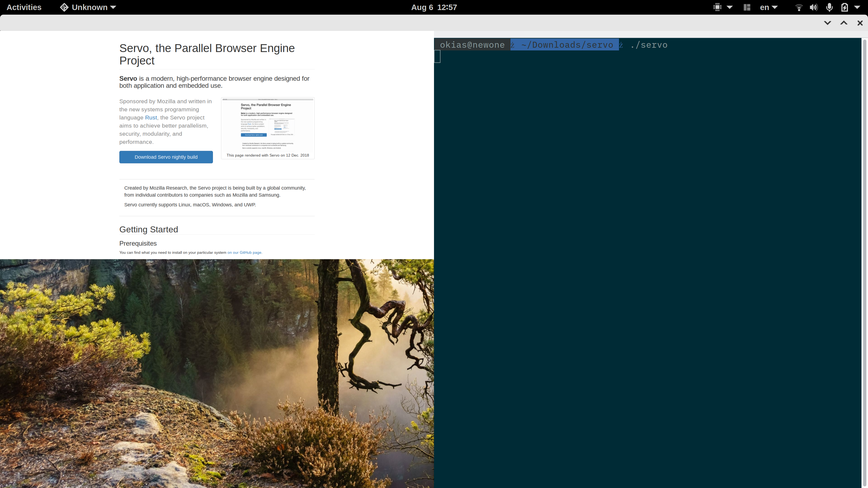The image size is (868, 488).
Task: Click the speaker volume icon
Action: tap(814, 7)
